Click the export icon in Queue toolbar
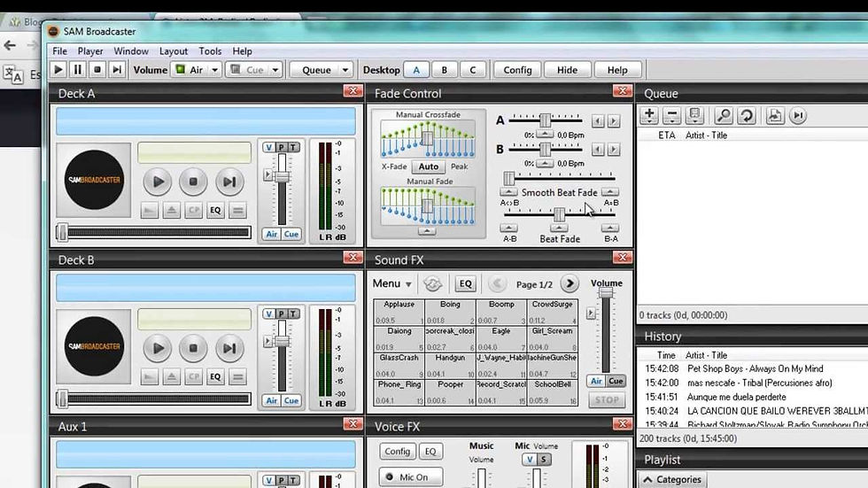The width and height of the screenshot is (868, 488). [x=775, y=116]
